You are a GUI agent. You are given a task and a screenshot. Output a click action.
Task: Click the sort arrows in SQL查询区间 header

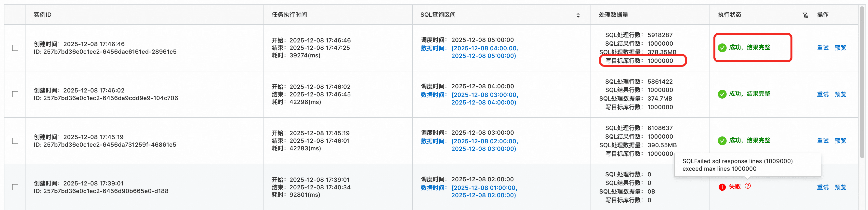coord(578,15)
